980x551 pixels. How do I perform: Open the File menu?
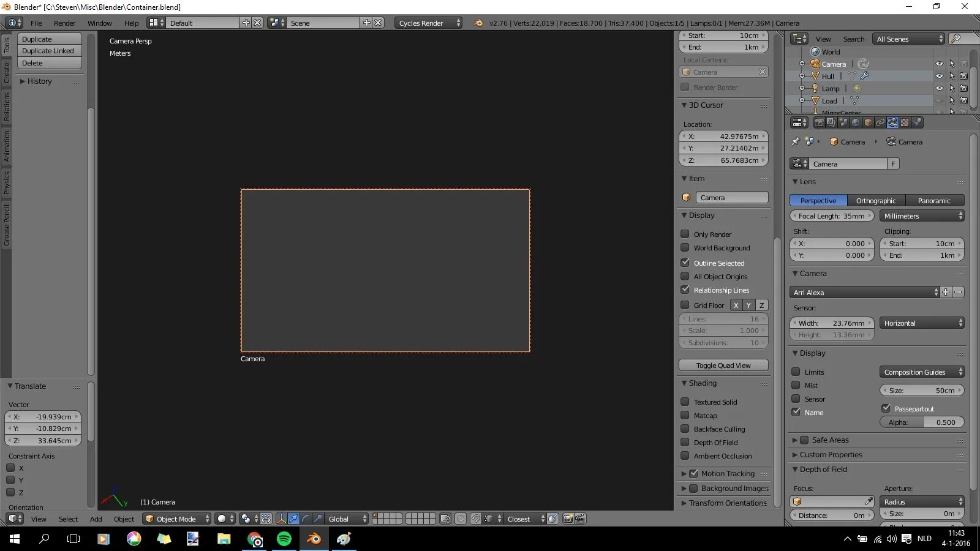pos(36,23)
